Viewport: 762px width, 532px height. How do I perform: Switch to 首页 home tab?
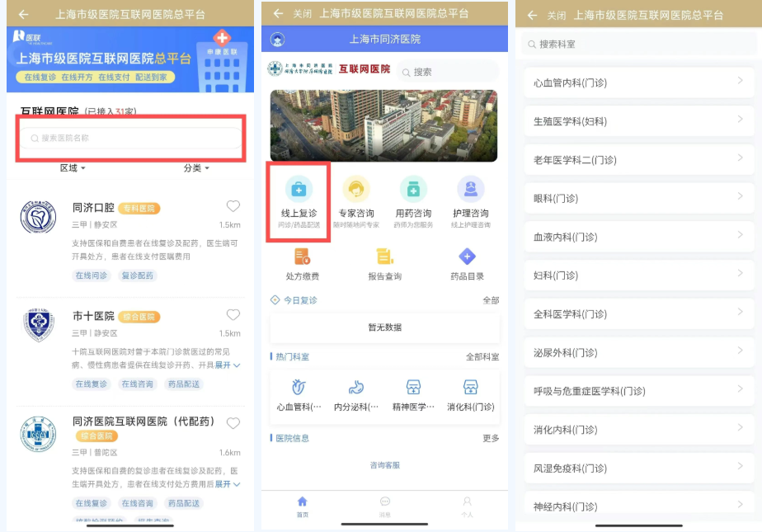[302, 506]
